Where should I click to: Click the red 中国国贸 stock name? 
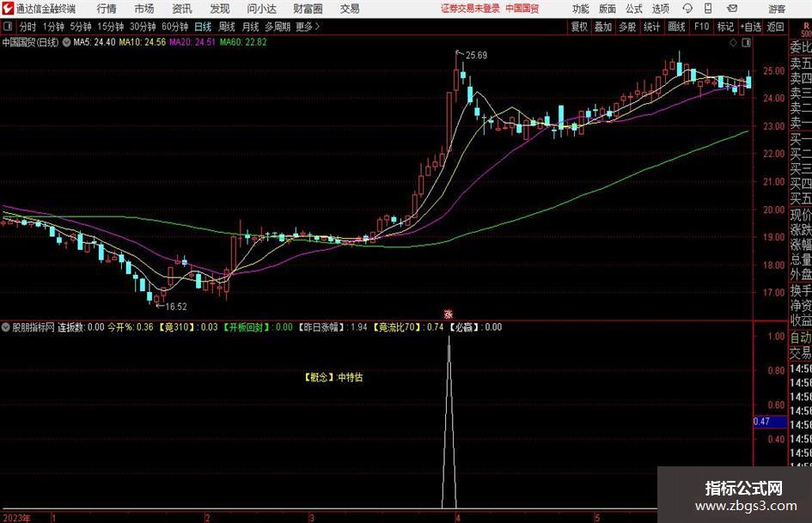522,9
